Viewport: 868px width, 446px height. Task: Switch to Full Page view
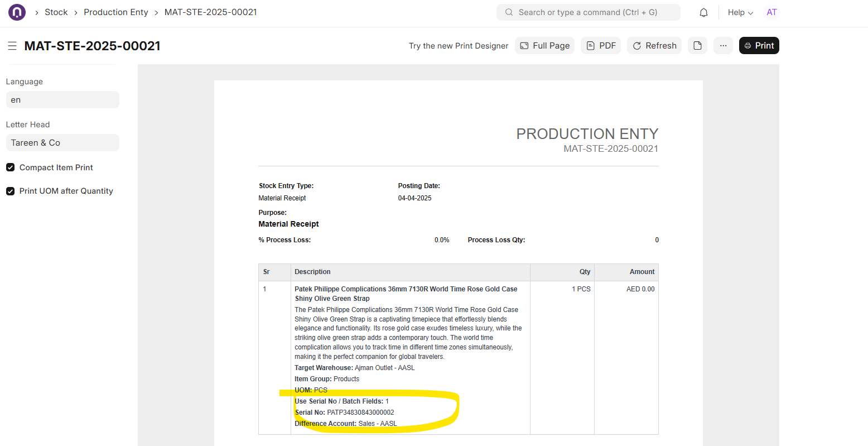pos(544,46)
